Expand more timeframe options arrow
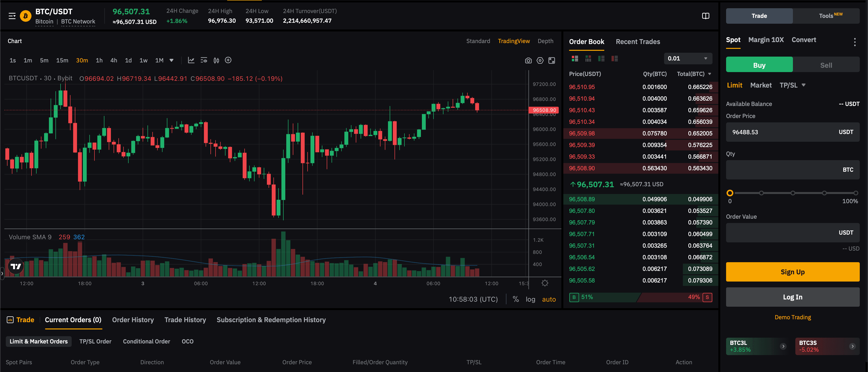 pos(171,60)
